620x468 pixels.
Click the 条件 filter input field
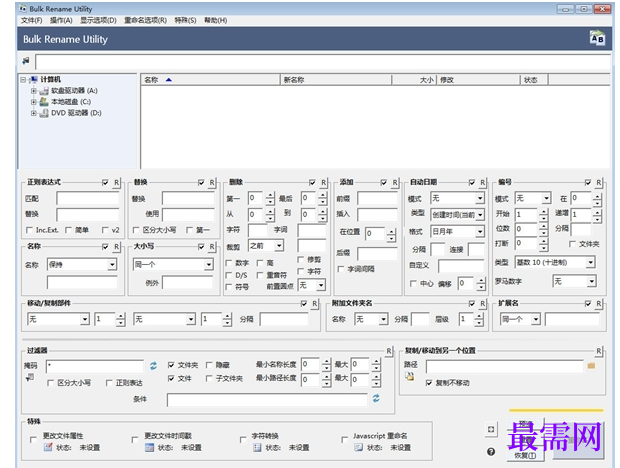tap(267, 399)
